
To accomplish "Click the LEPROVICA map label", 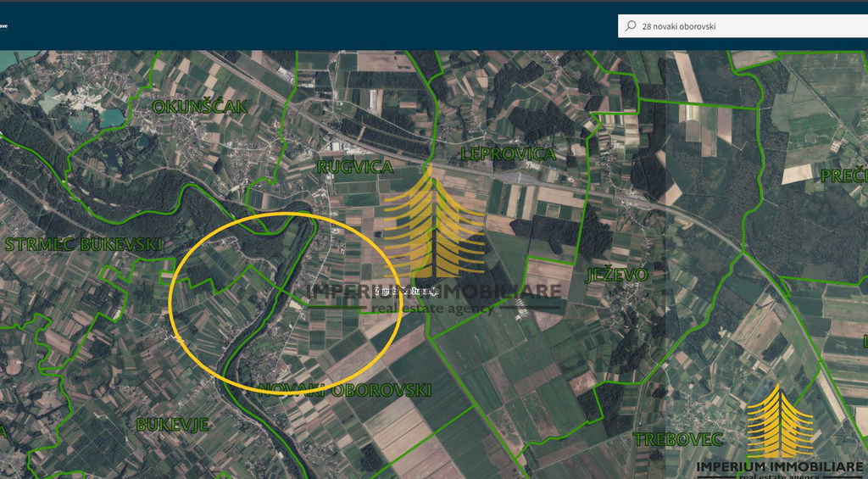I will coord(507,154).
